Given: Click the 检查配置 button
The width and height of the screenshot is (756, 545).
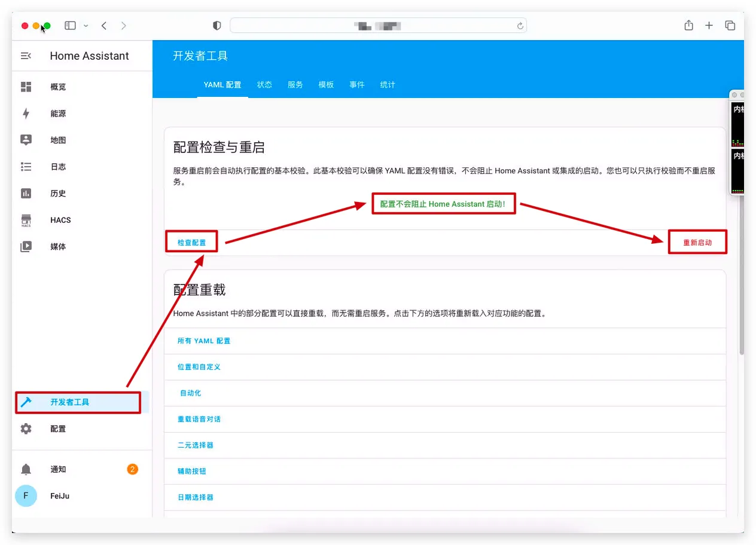Looking at the screenshot, I should click(x=191, y=243).
